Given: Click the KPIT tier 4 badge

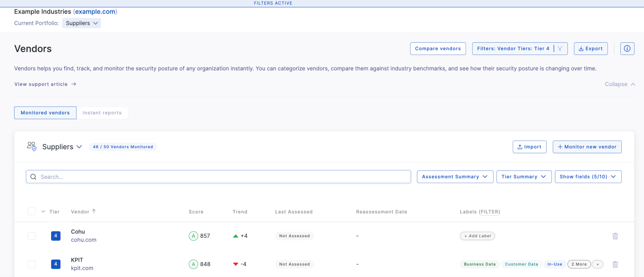Looking at the screenshot, I should click(x=55, y=264).
